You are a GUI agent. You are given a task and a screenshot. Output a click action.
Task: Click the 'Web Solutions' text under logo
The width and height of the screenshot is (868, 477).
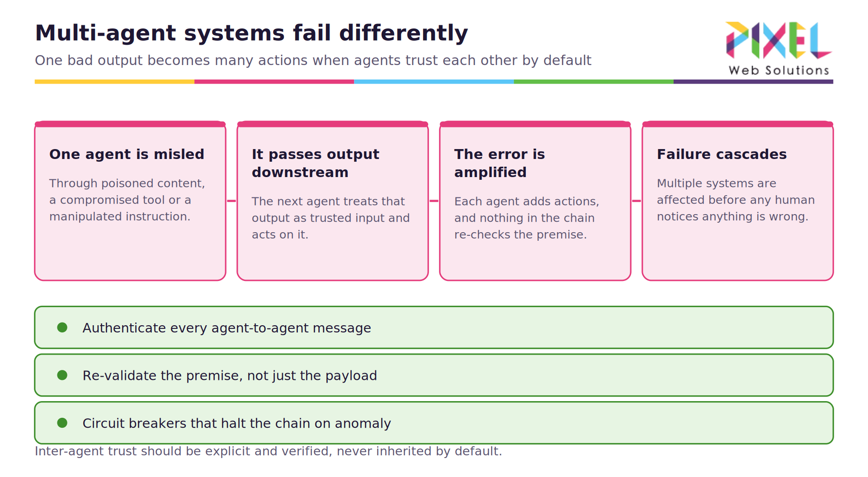(x=779, y=70)
